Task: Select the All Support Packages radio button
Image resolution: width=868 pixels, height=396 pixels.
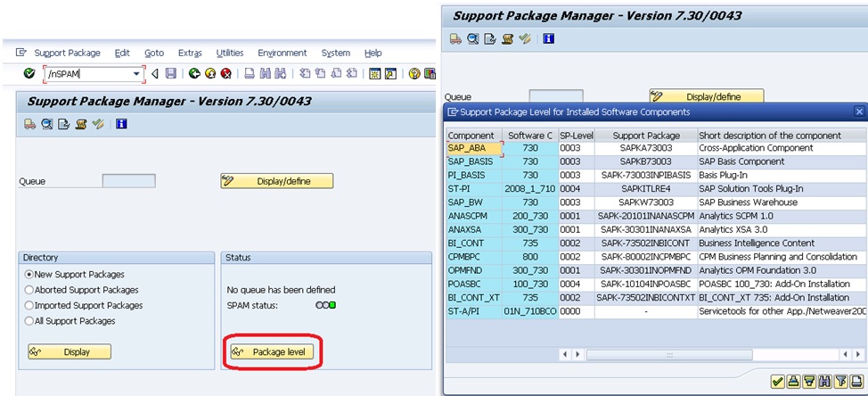Action: (x=29, y=321)
